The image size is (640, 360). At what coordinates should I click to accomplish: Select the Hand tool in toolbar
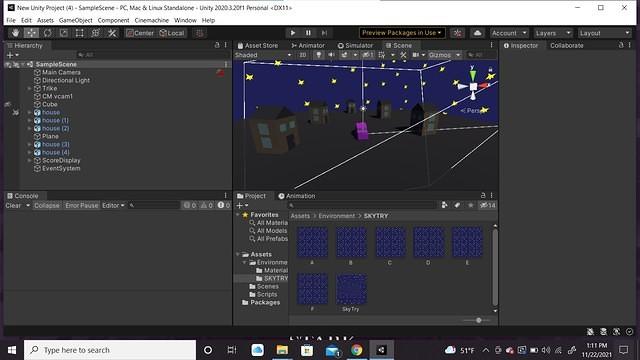[x=16, y=33]
